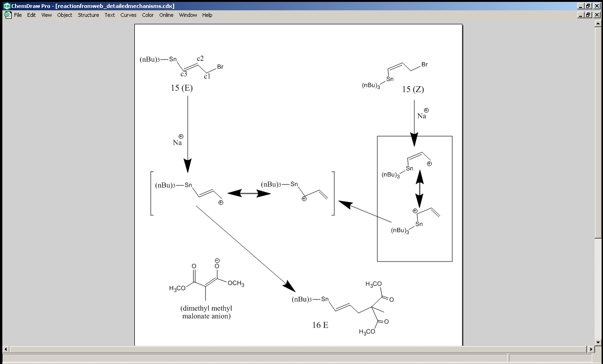This screenshot has width=603, height=364.
Task: Open the Online menu
Action: [166, 15]
